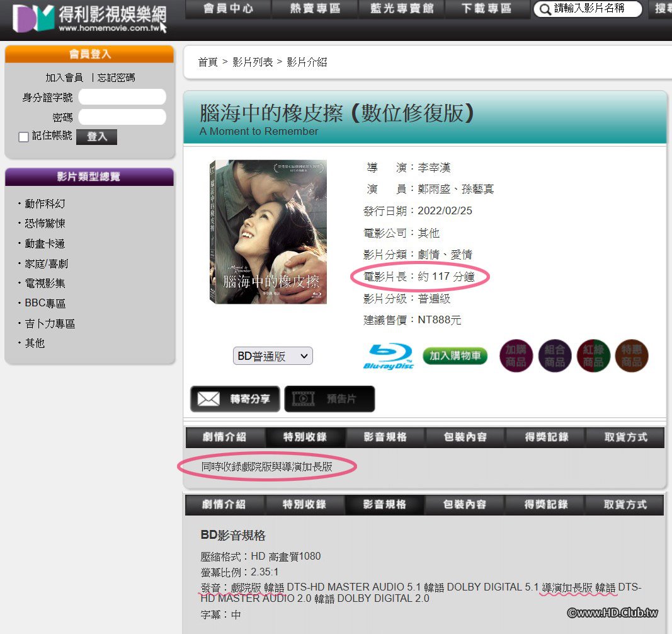Select the lower 特別收錄 tab
This screenshot has width=672, height=634.
[x=304, y=504]
